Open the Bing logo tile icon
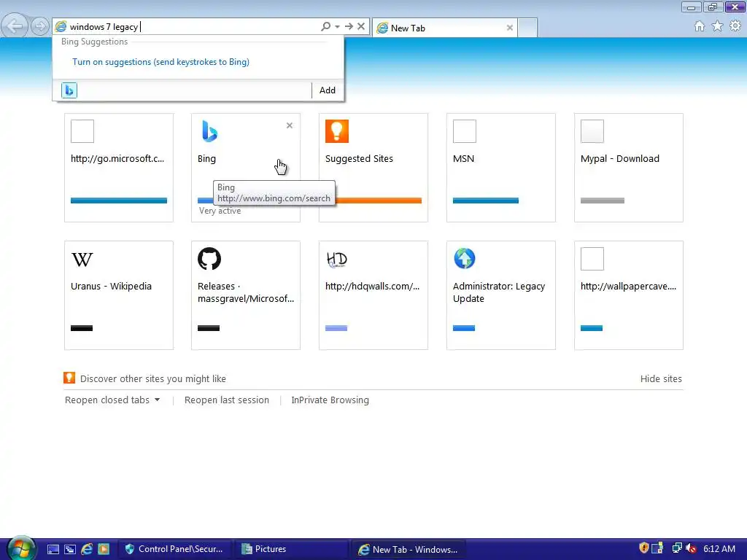 click(x=209, y=131)
